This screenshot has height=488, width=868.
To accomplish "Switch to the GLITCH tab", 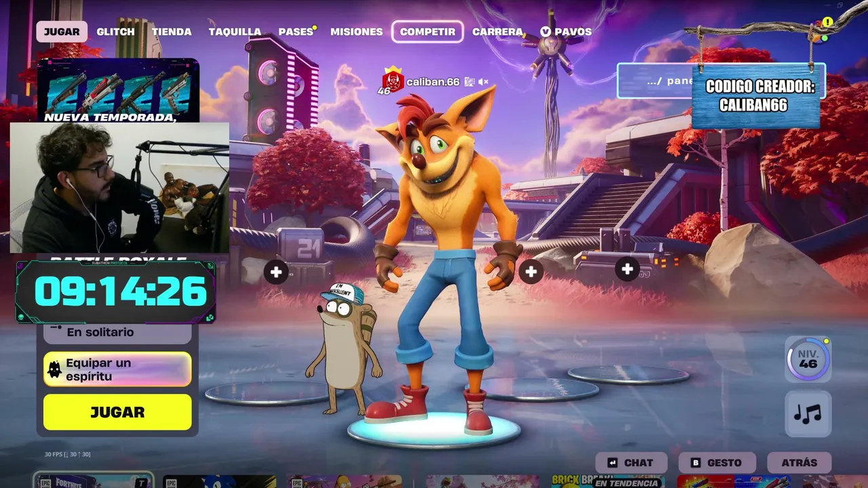I will pyautogui.click(x=115, y=32).
